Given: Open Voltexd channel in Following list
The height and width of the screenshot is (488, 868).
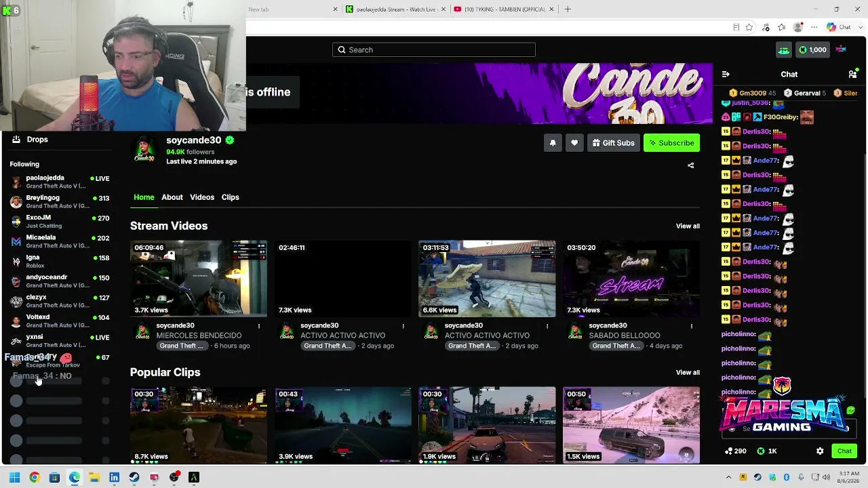Looking at the screenshot, I should (x=60, y=321).
